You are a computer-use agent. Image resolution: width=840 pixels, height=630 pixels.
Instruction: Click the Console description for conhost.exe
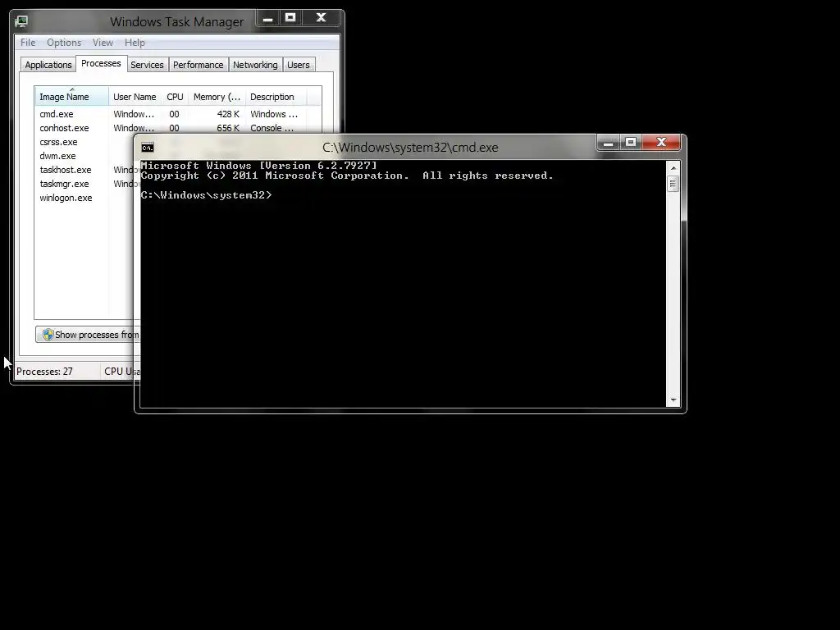coord(272,128)
